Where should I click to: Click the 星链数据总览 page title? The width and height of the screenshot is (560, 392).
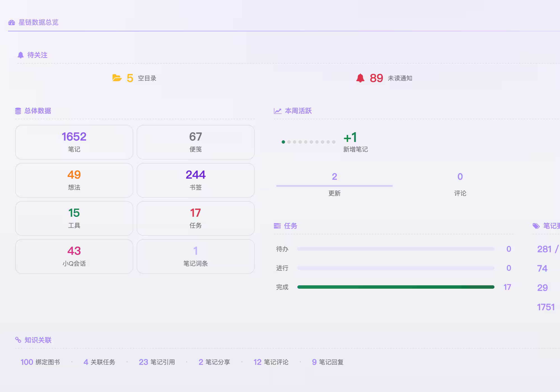click(x=38, y=22)
